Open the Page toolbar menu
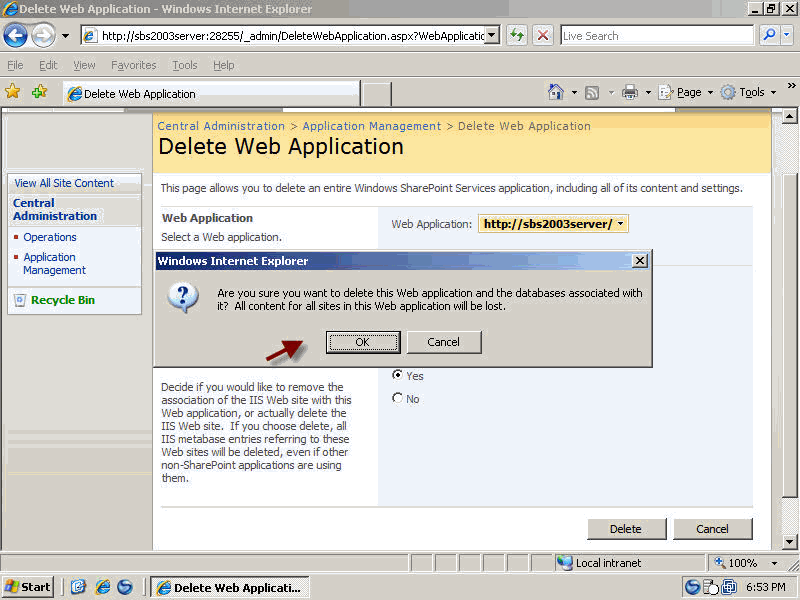 [x=686, y=92]
